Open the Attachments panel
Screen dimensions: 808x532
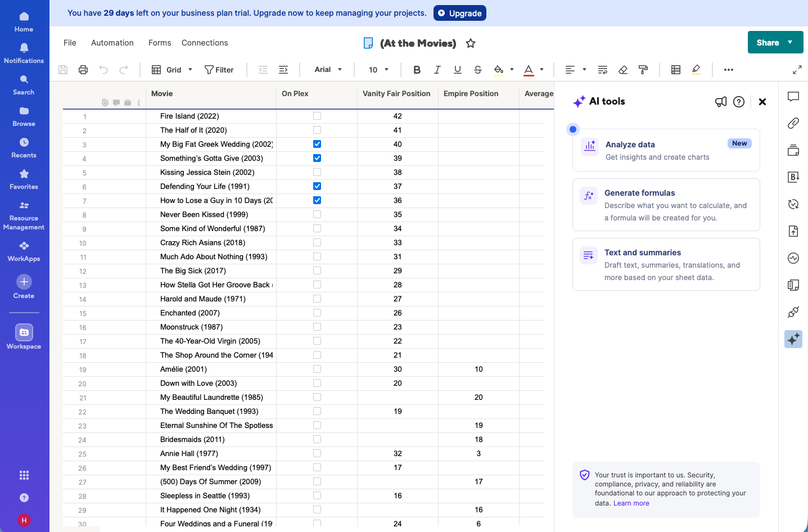pyautogui.click(x=793, y=123)
